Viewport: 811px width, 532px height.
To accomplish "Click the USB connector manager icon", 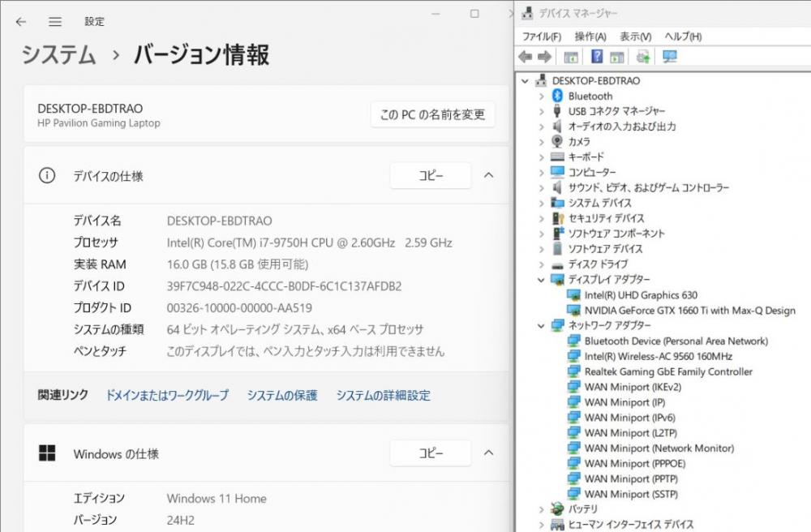I will click(557, 110).
